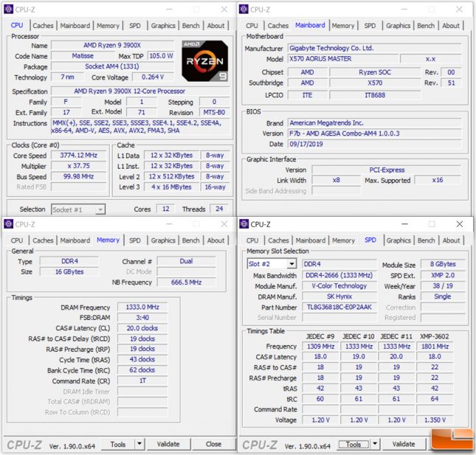This screenshot has height=455, width=476.
Task: Click the CPU-Z app icon in the CPU window title bar
Action: [8, 10]
